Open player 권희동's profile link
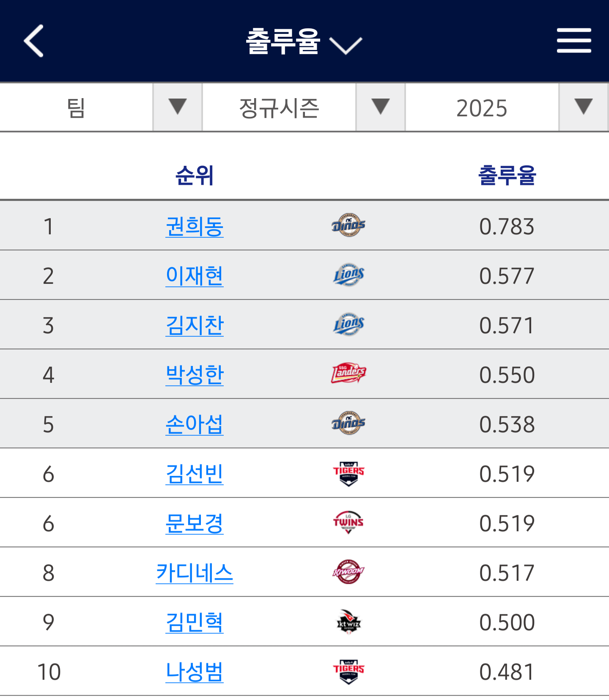Image resolution: width=609 pixels, height=700 pixels. click(x=195, y=226)
